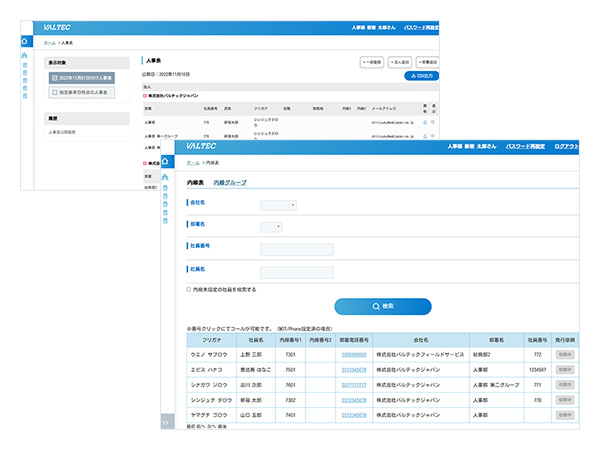Collapse 株式会社バルテックジャパン group in 人事表
Viewport: 600px width, 450px height.
(x=147, y=96)
